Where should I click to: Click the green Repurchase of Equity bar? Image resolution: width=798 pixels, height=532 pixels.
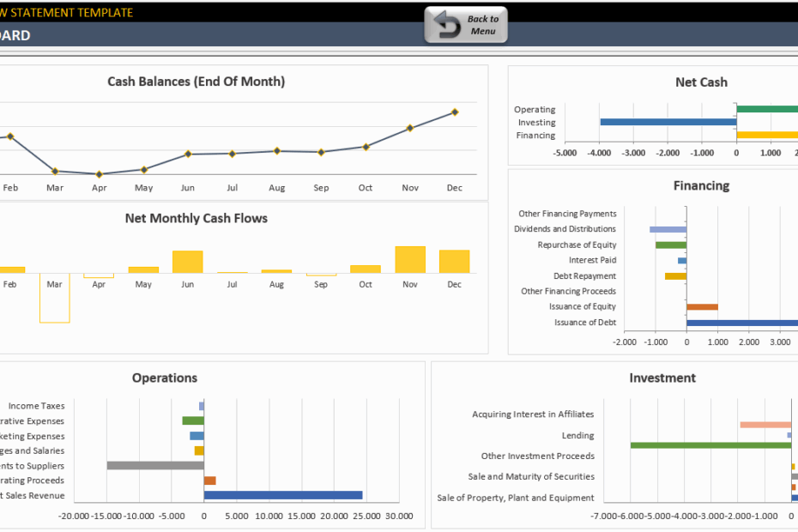coord(670,245)
